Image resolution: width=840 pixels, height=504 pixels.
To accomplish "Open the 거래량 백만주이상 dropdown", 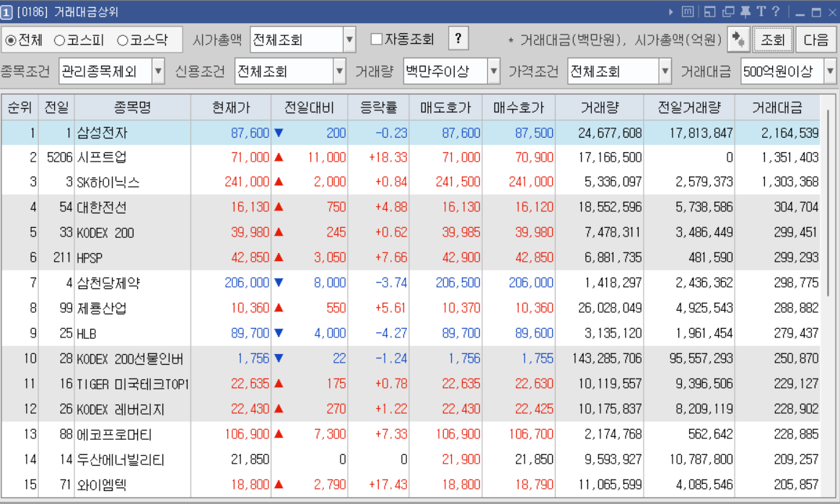I will tap(494, 71).
